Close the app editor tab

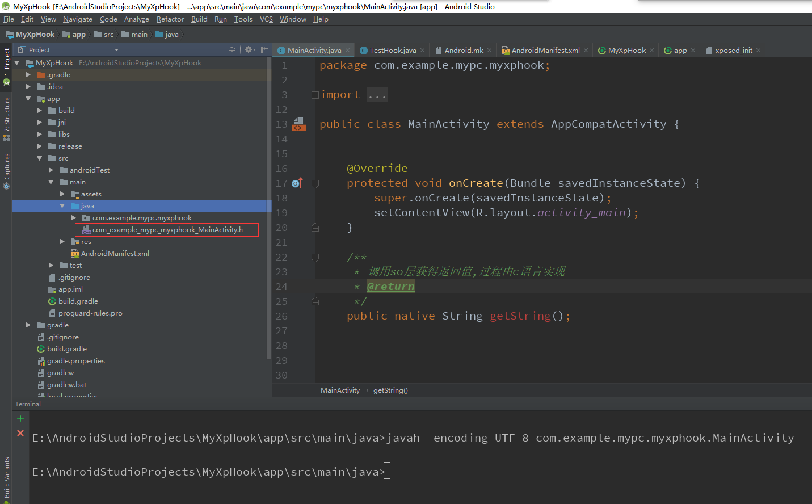tap(693, 51)
